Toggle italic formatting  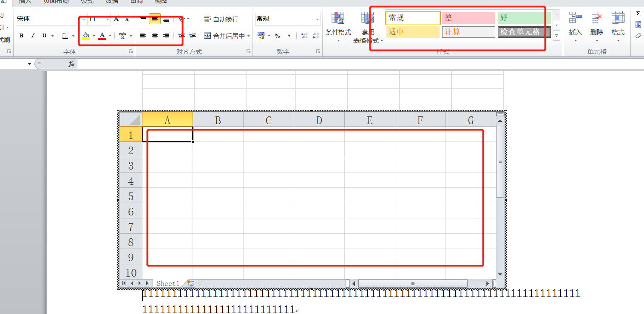click(x=33, y=36)
